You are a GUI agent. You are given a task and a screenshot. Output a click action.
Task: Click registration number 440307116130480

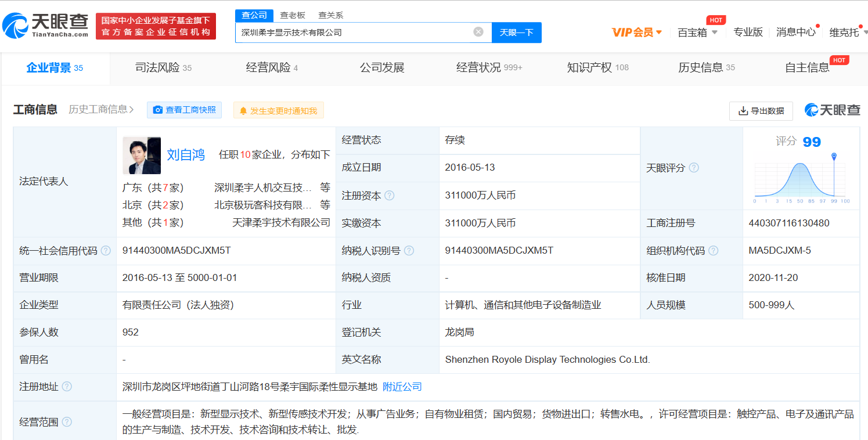pyautogui.click(x=789, y=223)
